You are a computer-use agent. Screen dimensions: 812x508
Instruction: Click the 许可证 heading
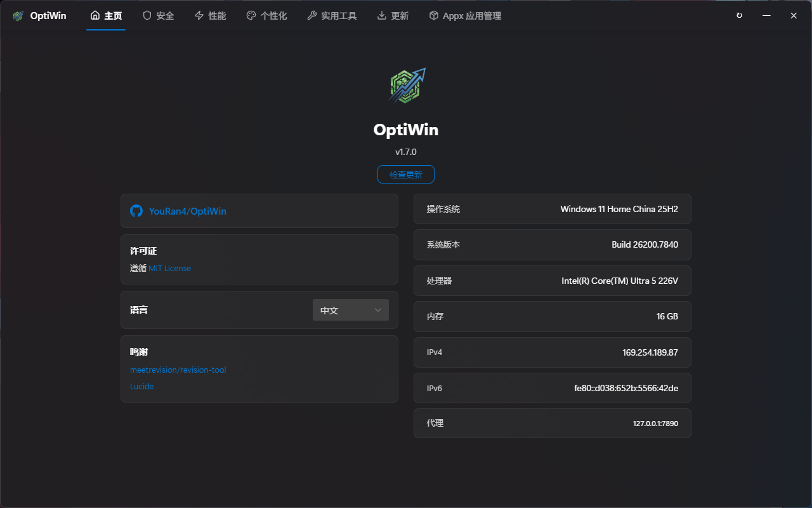pos(143,251)
